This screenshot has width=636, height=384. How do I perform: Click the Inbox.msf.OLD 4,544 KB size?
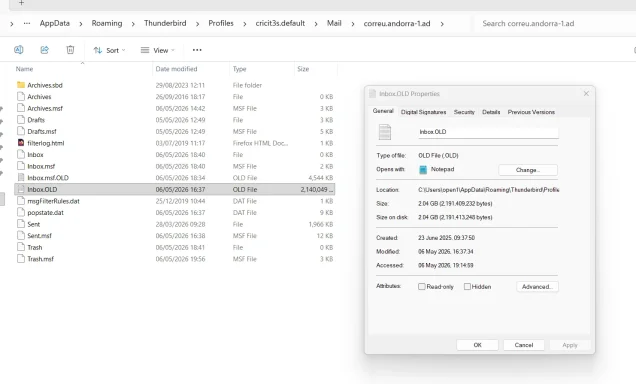(320, 178)
